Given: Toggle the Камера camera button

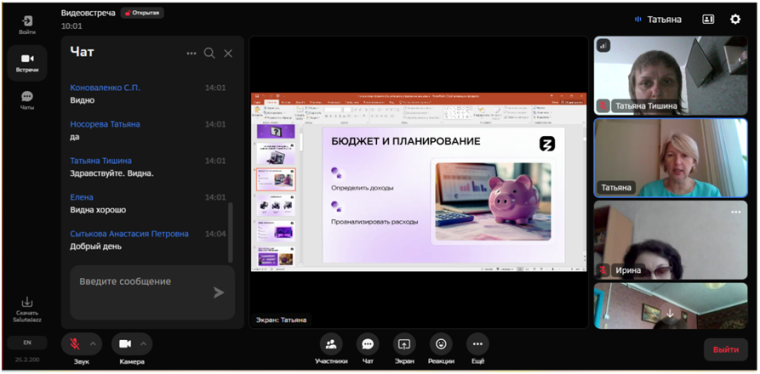Looking at the screenshot, I should point(125,344).
